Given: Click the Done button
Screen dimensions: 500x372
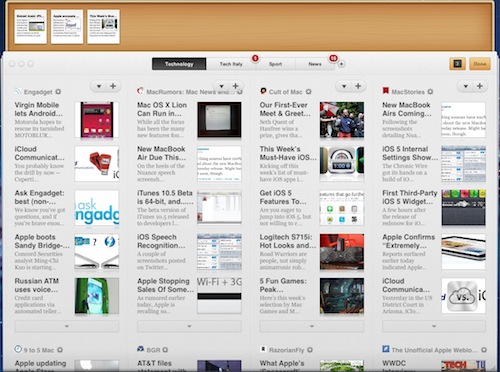Looking at the screenshot, I should (480, 64).
